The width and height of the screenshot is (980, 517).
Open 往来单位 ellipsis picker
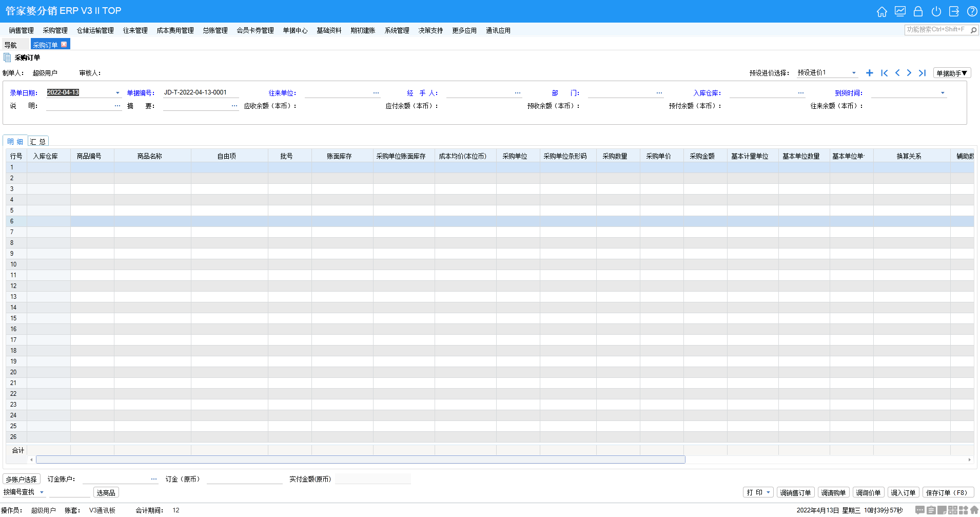coord(376,93)
